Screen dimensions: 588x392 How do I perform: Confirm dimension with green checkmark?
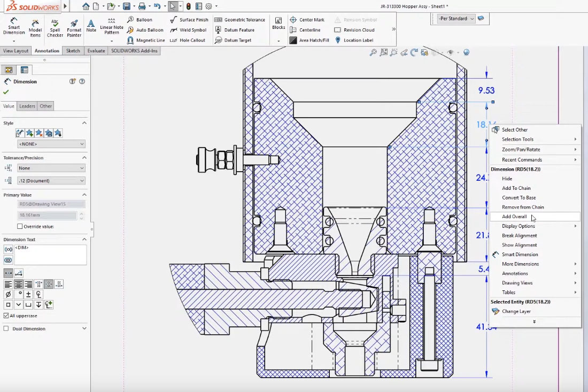click(x=6, y=92)
